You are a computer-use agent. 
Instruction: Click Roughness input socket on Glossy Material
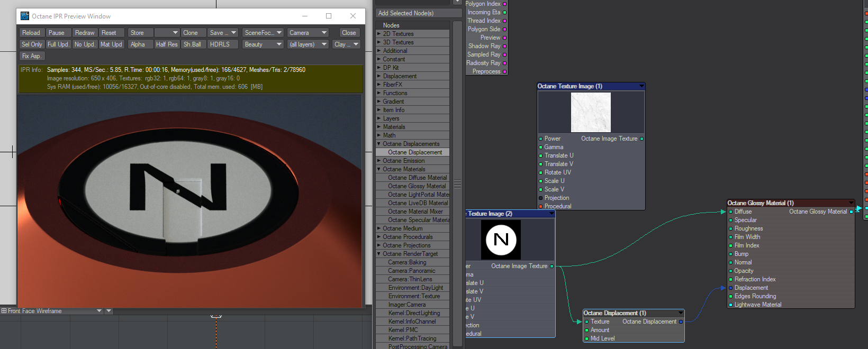(731, 228)
